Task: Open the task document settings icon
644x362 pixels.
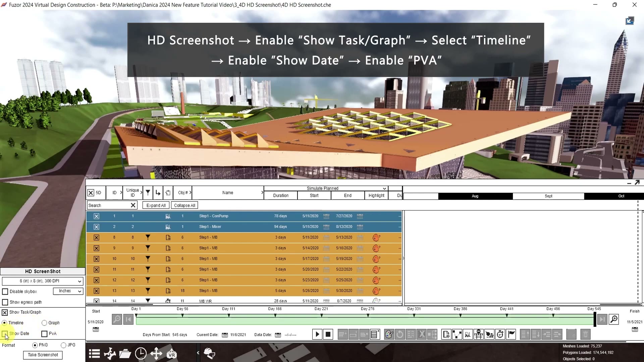Action: tap(446, 334)
